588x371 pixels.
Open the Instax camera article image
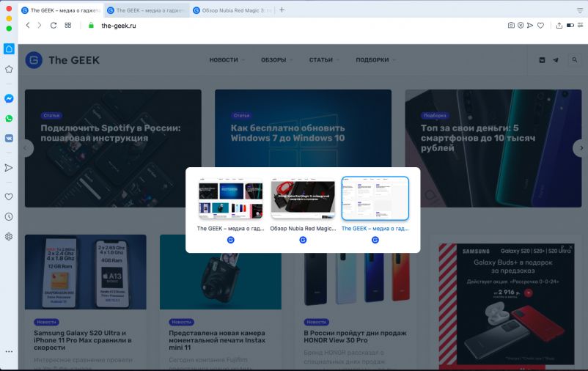tap(221, 282)
